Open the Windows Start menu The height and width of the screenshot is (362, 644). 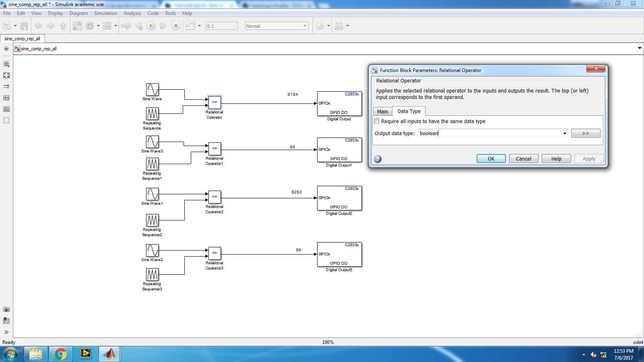tap(11, 354)
